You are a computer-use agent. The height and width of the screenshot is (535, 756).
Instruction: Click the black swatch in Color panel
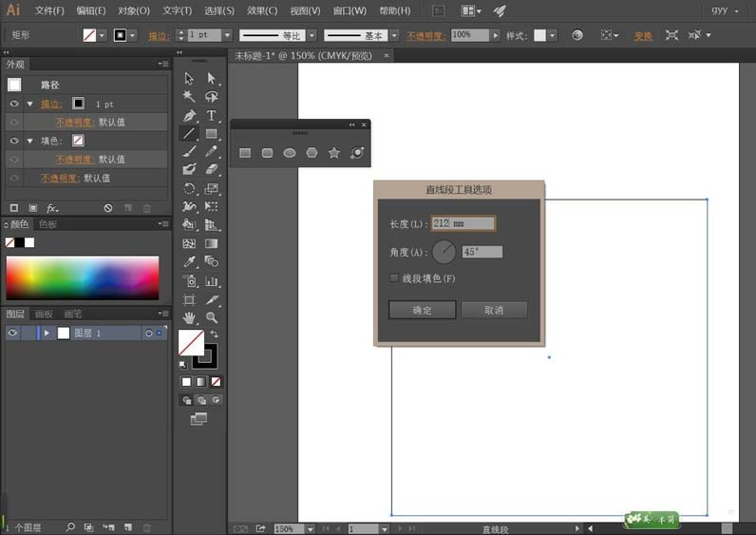[20, 242]
